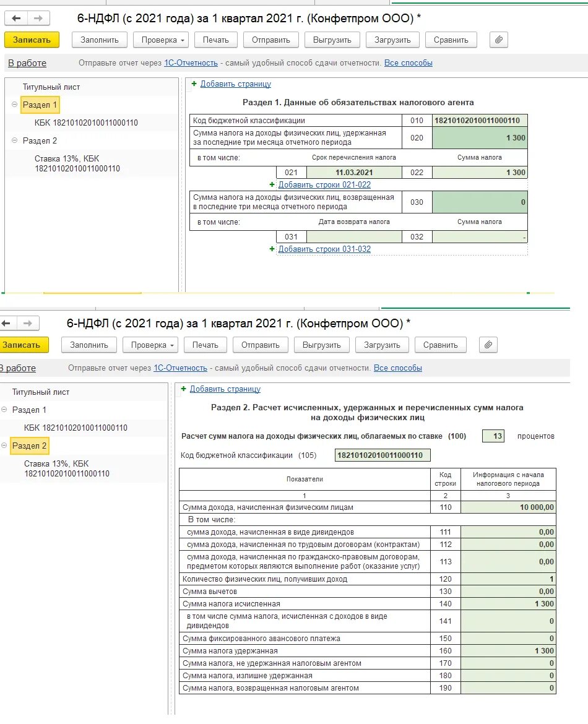588x724 pixels.
Task: Click Добавить строки 021-022 link
Action: click(325, 184)
